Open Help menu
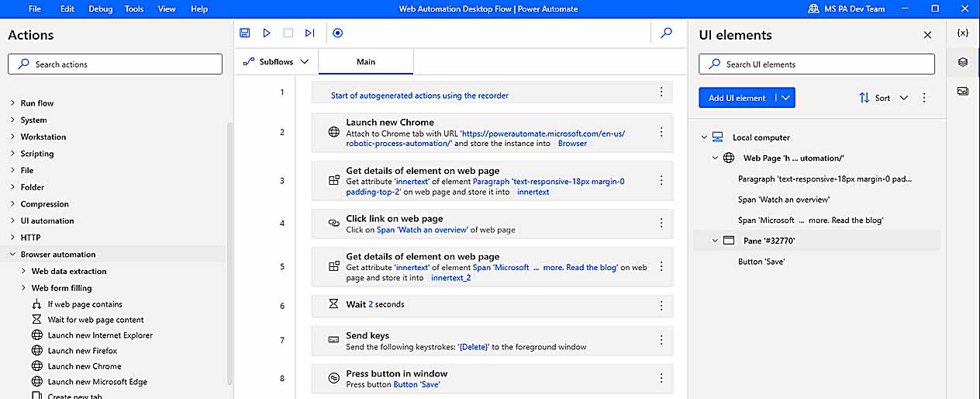 click(199, 9)
